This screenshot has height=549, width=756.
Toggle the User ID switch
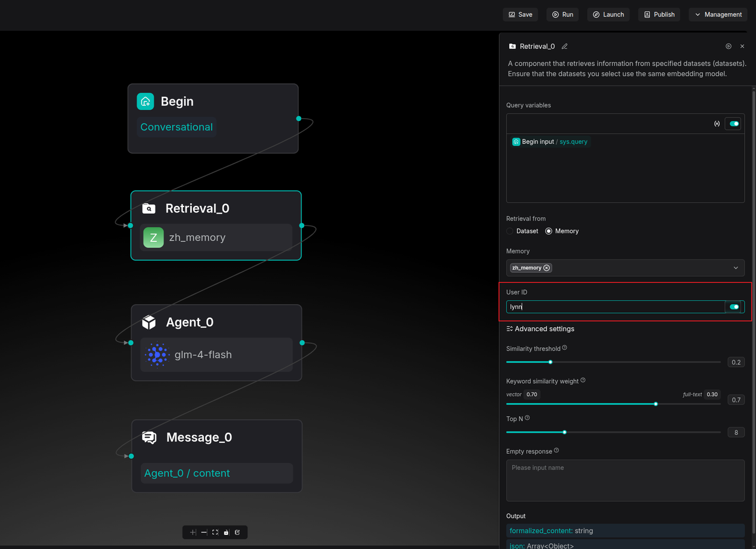[x=734, y=307]
